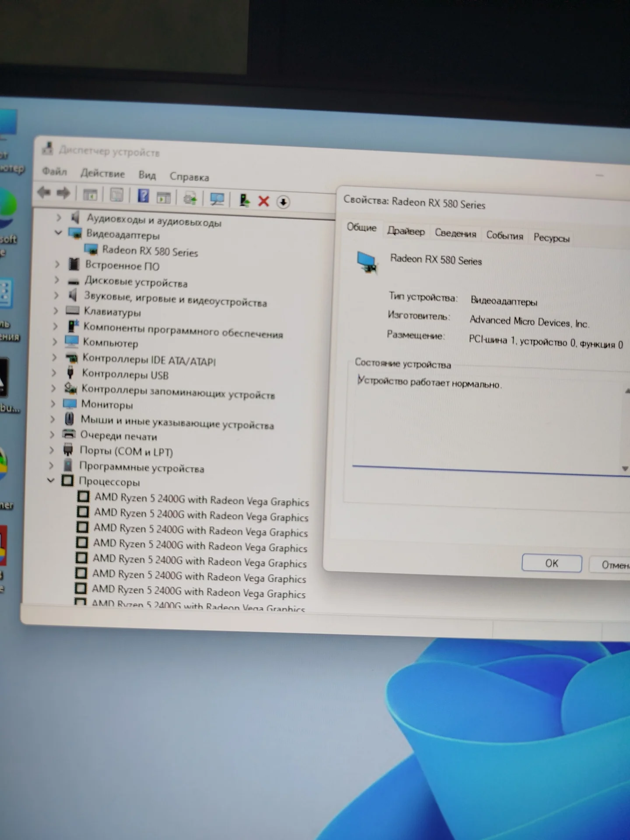Click the Очереди печати printer icon
This screenshot has width=630, height=840.
pos(69,434)
